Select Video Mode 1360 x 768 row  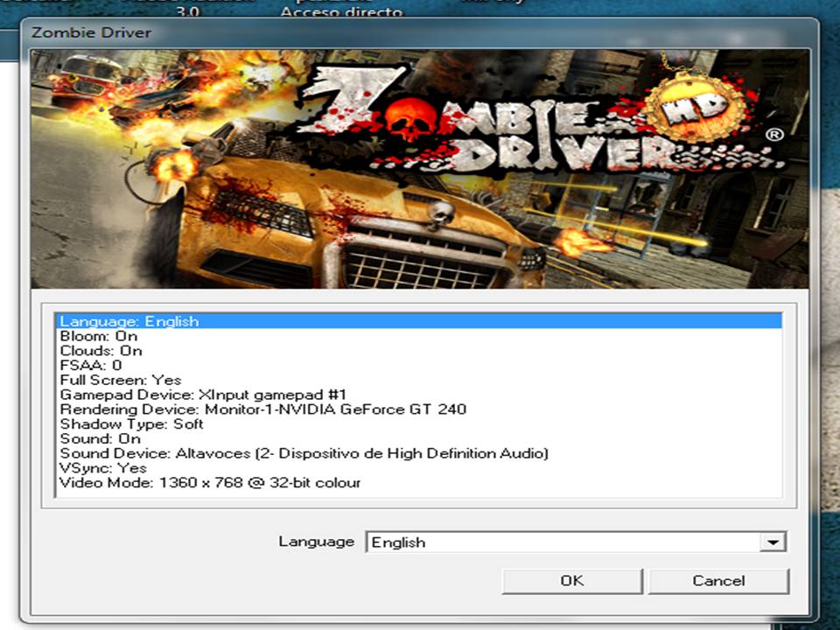pos(418,483)
